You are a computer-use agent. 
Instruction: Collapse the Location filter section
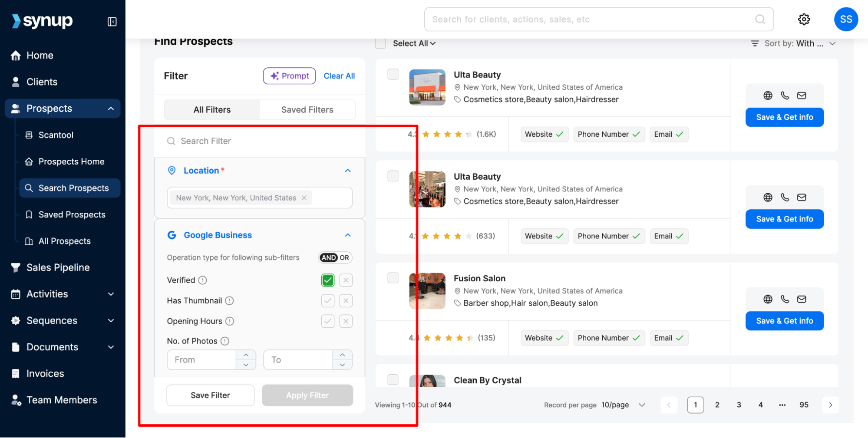tap(348, 171)
